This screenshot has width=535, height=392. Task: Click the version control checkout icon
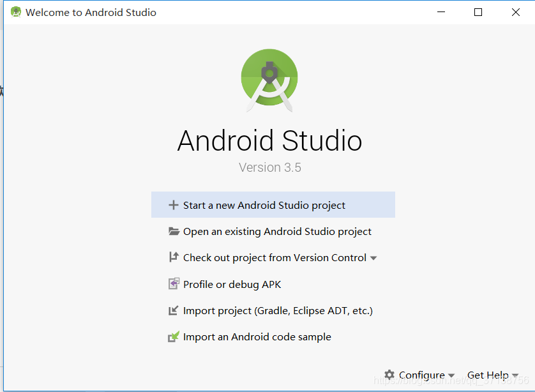point(174,257)
